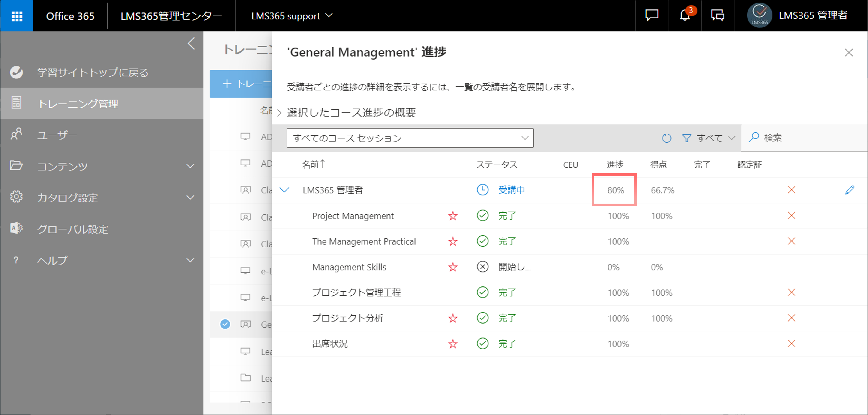Click the プロジェクト管理工程 course name
Viewport: 868px width, 415px height.
click(356, 292)
